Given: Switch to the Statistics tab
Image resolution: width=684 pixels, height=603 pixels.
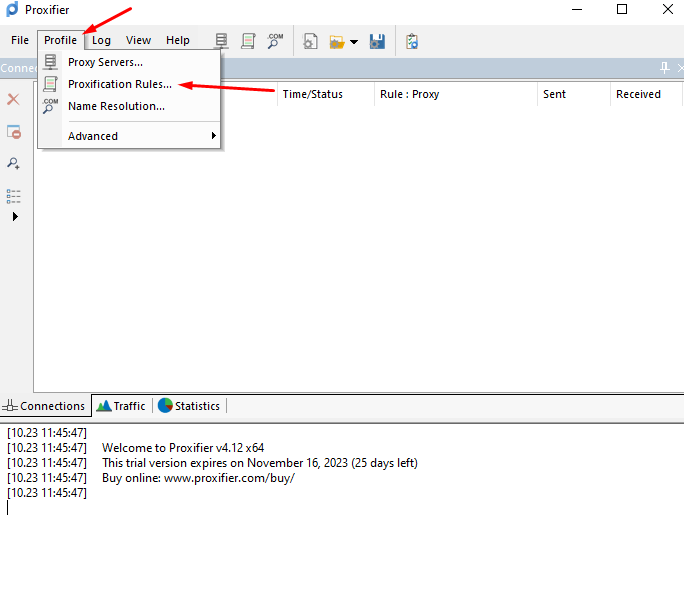Looking at the screenshot, I should [189, 406].
